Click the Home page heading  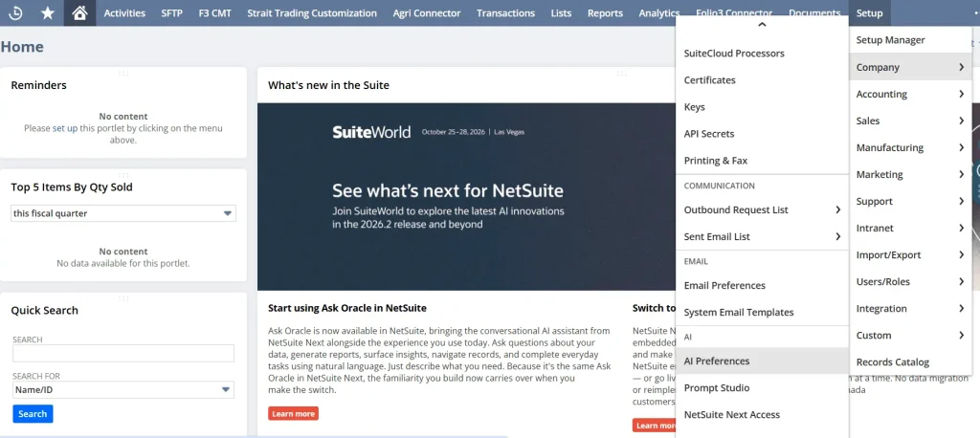click(x=22, y=47)
